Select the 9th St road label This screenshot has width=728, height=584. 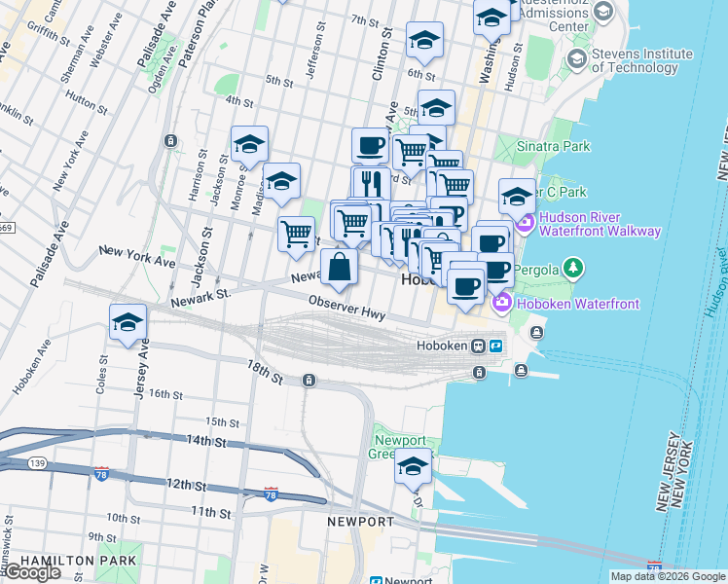click(102, 537)
